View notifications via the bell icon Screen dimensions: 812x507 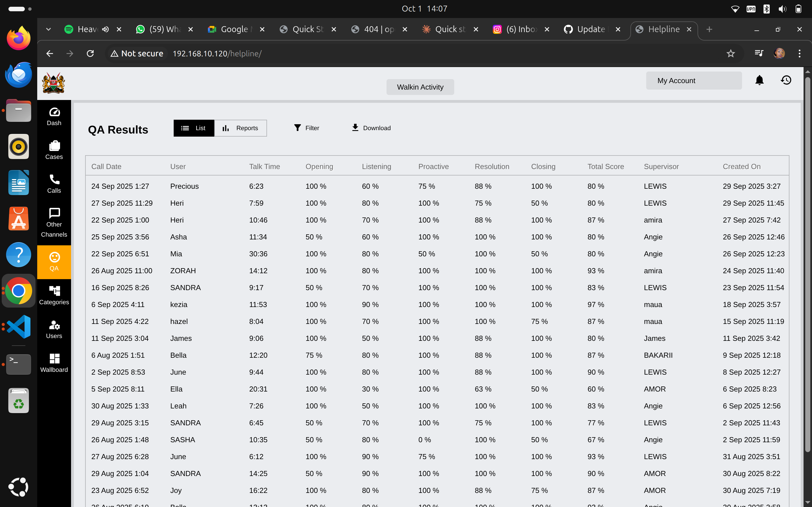[x=759, y=80]
